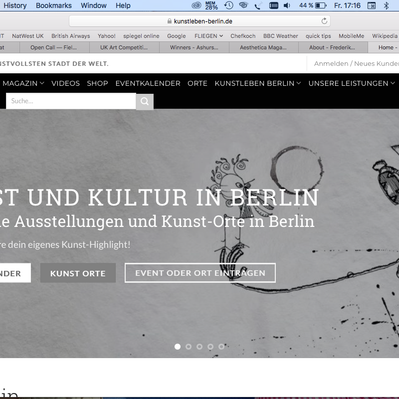Click the battery status icon
The height and width of the screenshot is (399, 399).
321,5
